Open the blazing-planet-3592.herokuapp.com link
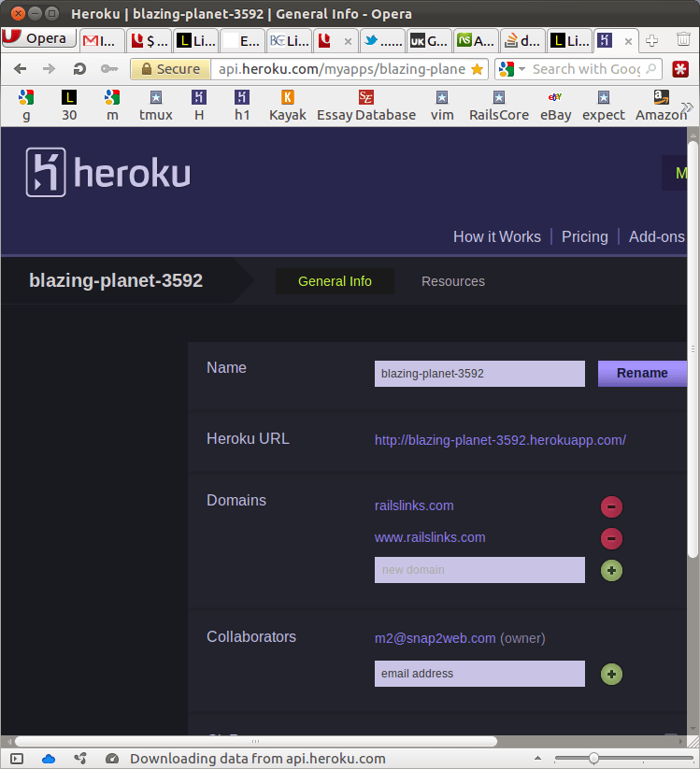The height and width of the screenshot is (769, 700). point(500,440)
